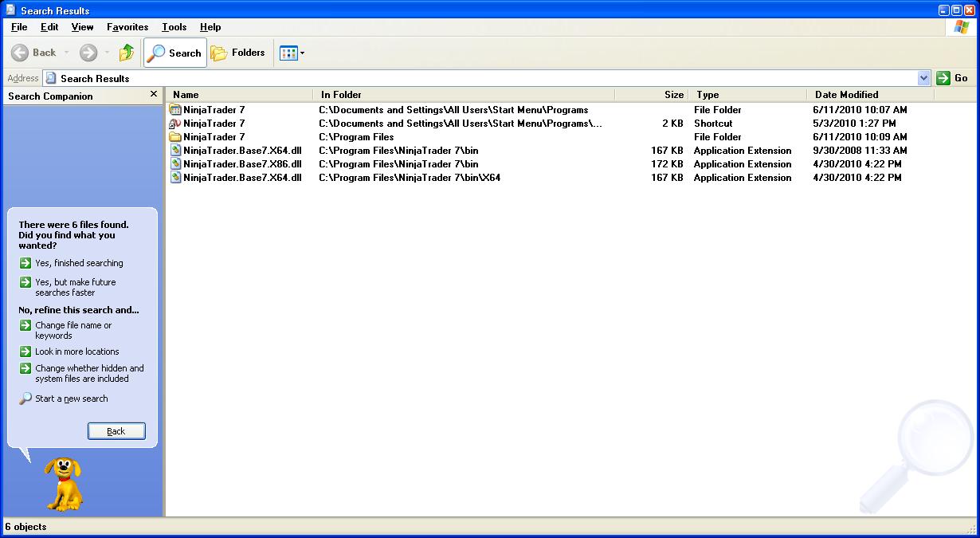Click date '5/3/2010 1:27 PM'
Image resolution: width=980 pixels, height=538 pixels.
pyautogui.click(x=854, y=124)
